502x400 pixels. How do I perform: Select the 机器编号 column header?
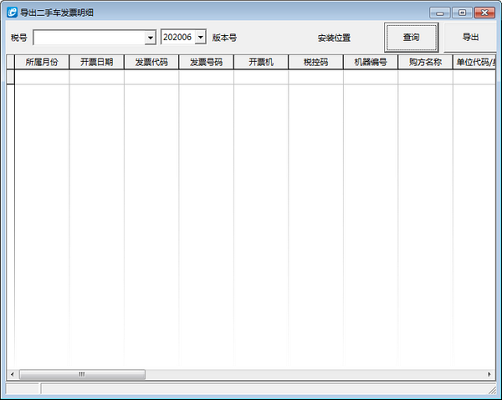pyautogui.click(x=370, y=62)
